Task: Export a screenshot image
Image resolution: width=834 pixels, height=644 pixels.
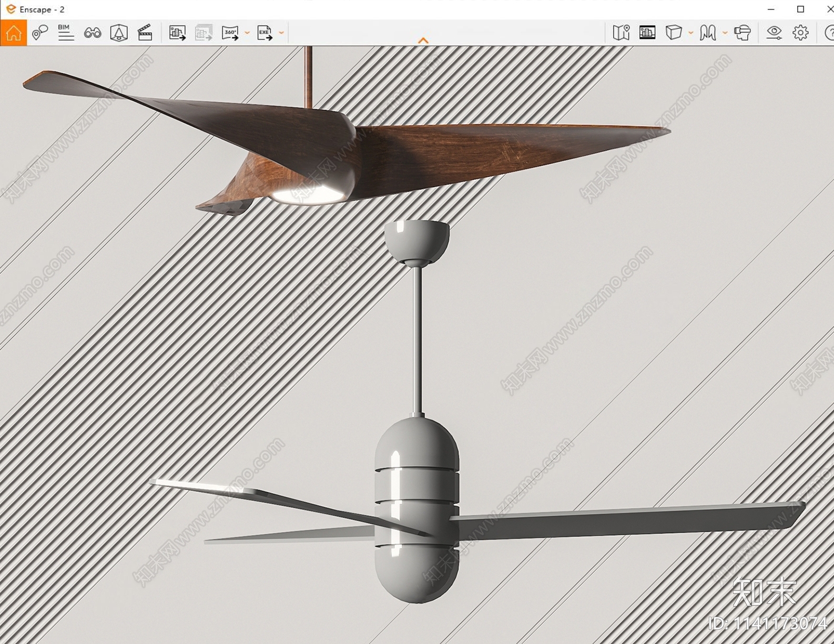Action: coord(177,33)
